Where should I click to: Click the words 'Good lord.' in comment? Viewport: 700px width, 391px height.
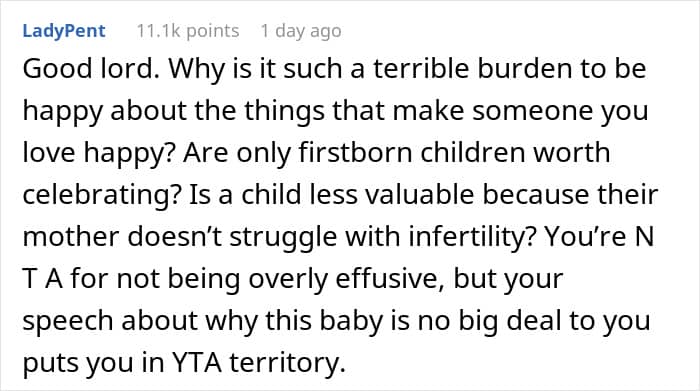pyautogui.click(x=91, y=69)
